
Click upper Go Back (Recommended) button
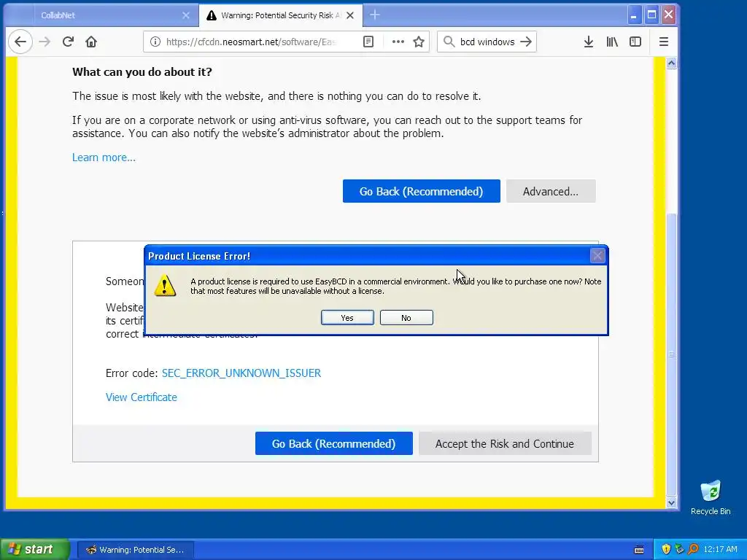(421, 191)
